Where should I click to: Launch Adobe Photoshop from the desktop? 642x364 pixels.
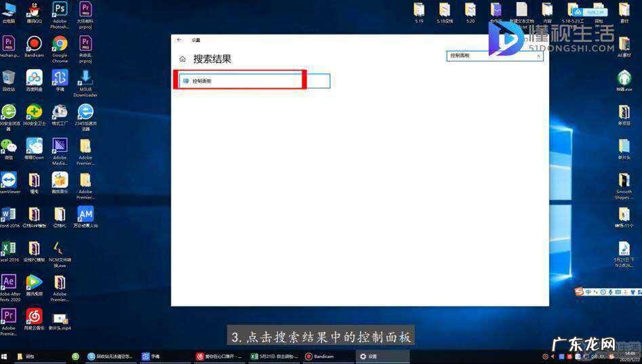click(x=60, y=15)
